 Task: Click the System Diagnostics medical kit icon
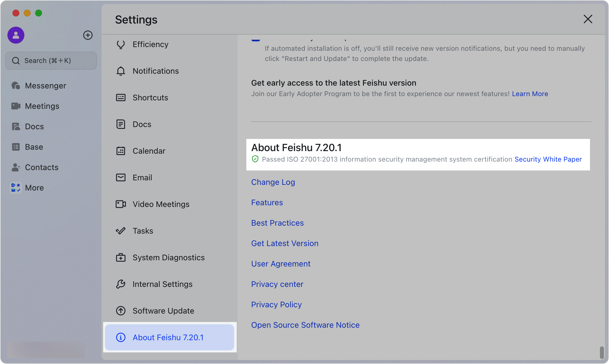click(121, 257)
